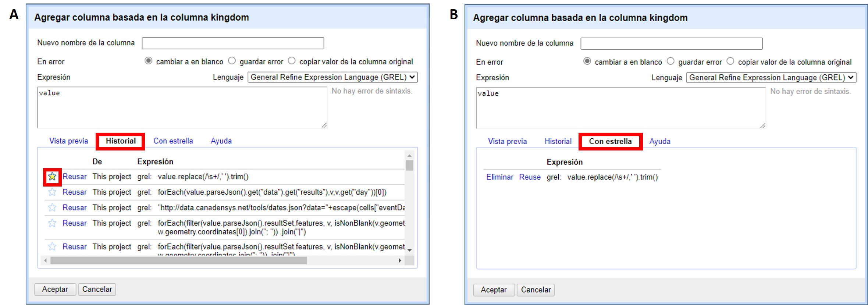
Task: Switch to Vista previa tab in panel B
Action: pos(507,141)
